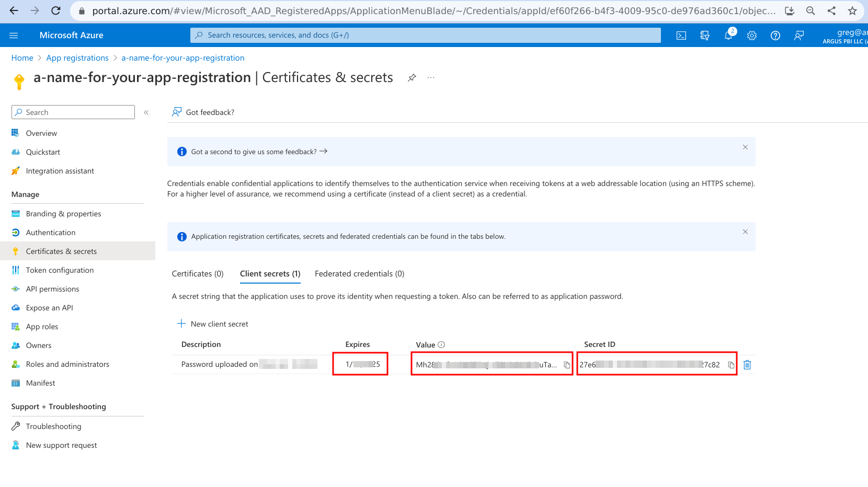This screenshot has height=487, width=868.
Task: Click the install app icon in the address bar
Action: click(x=790, y=10)
